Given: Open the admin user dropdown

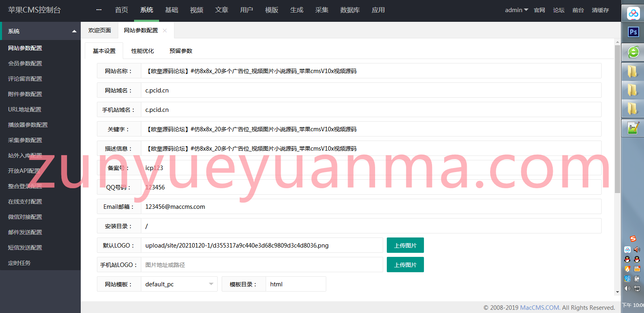Looking at the screenshot, I should 516,10.
